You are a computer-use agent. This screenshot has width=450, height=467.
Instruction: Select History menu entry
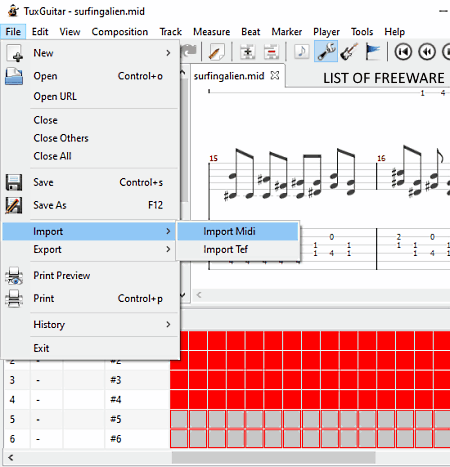click(90, 324)
